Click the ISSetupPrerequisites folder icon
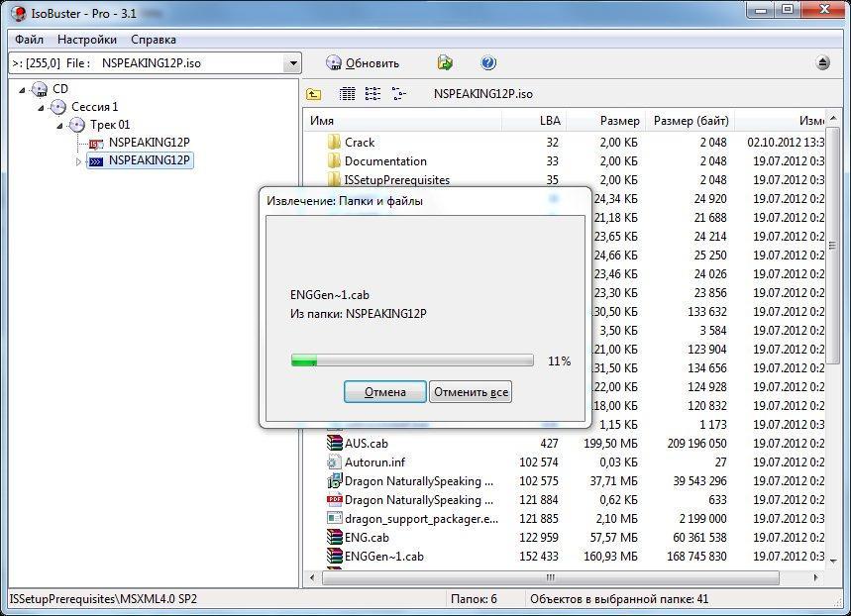 click(x=334, y=179)
